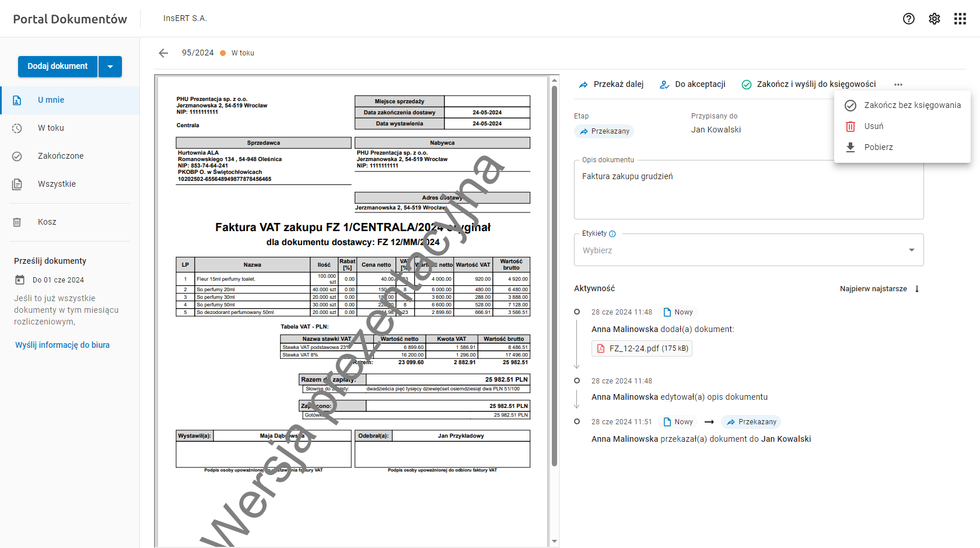Click the Zakończ i wyślij checkmark icon
The height and width of the screenshot is (548, 980).
pos(747,85)
